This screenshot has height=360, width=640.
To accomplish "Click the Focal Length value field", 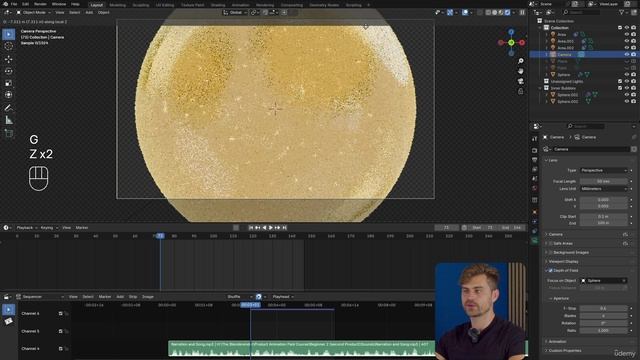I will [604, 181].
